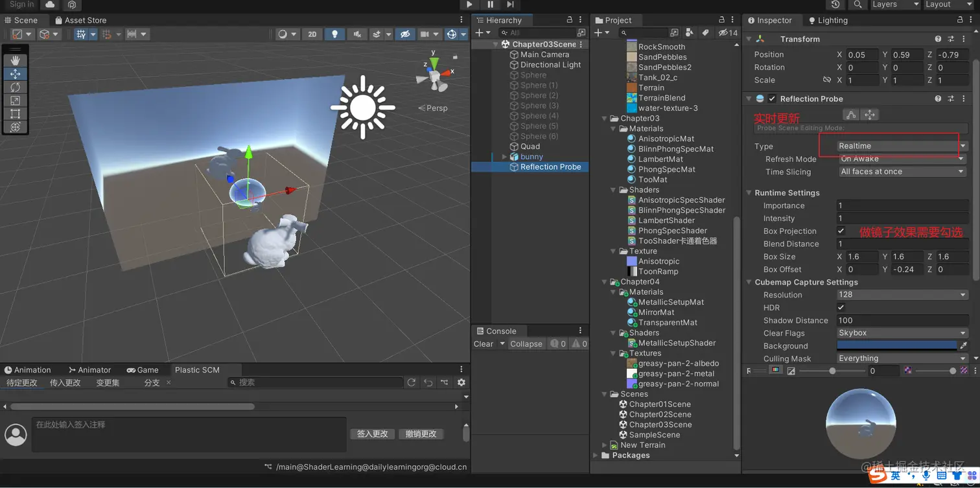
Task: Open the Clear Flags Skybox dropdown
Action: pos(902,333)
